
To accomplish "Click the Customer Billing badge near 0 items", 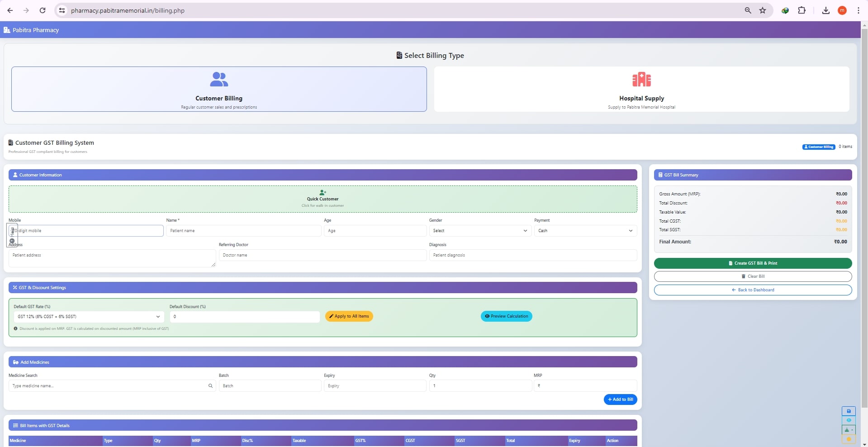I will click(x=819, y=147).
